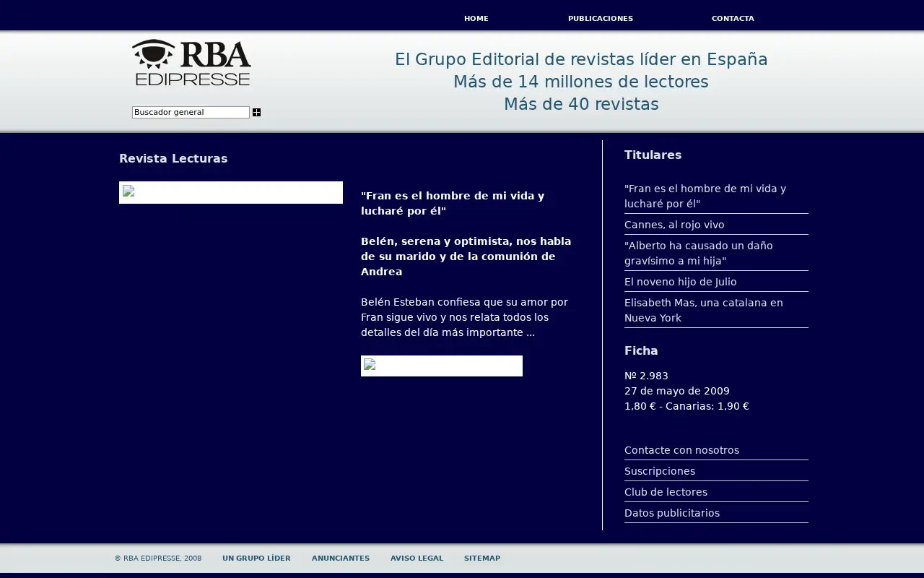
Task: Click the broken image below the article summary
Action: 442,366
